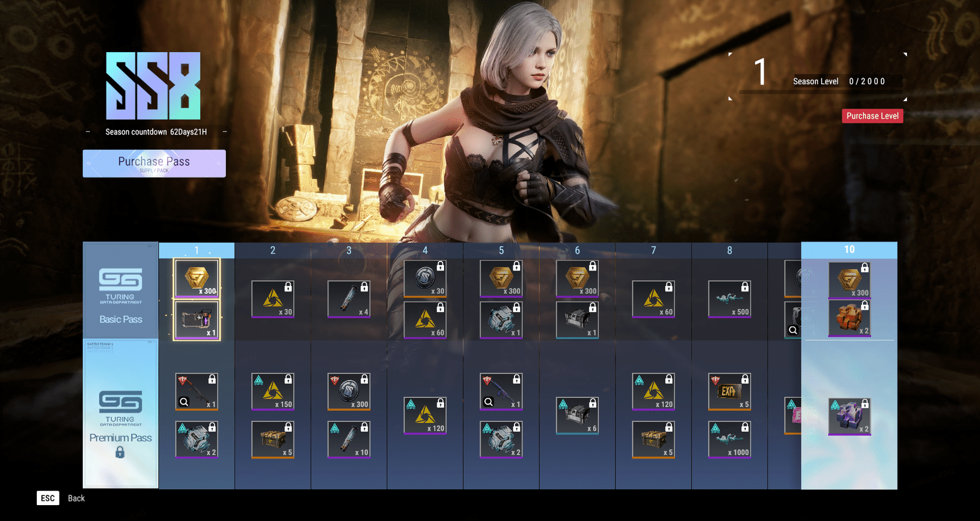
Task: Click the Purchase Pass button
Action: pyautogui.click(x=154, y=163)
